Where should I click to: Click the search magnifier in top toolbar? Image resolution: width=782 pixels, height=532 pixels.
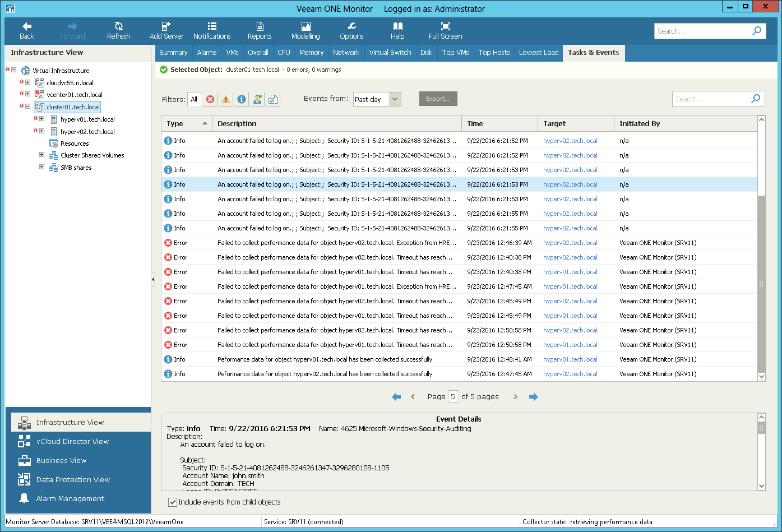pos(757,31)
